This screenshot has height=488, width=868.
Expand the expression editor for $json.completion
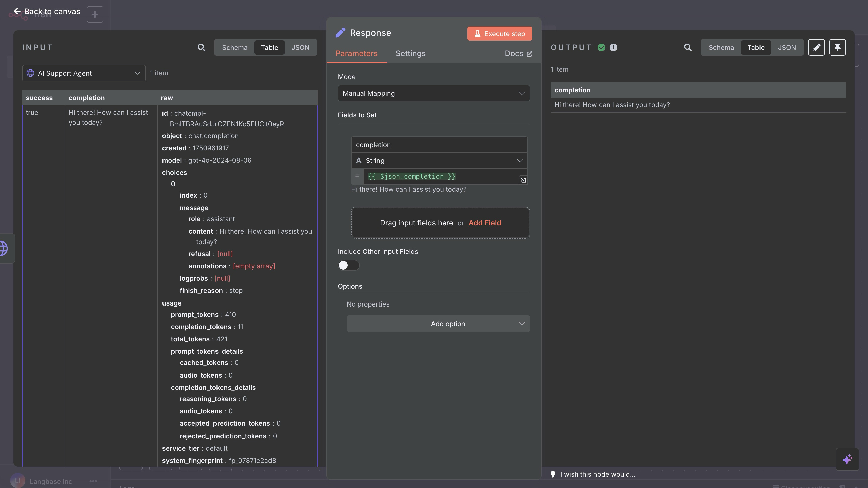[x=523, y=180]
